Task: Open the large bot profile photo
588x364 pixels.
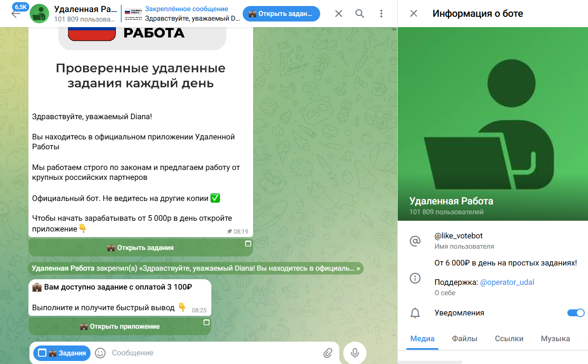Action: coord(493,124)
